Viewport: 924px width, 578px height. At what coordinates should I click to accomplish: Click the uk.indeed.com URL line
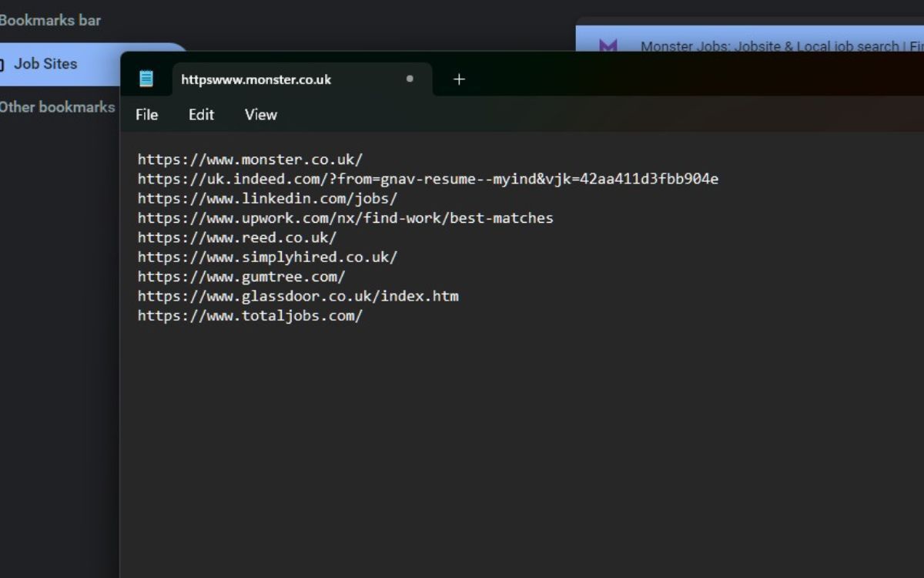[x=428, y=179]
